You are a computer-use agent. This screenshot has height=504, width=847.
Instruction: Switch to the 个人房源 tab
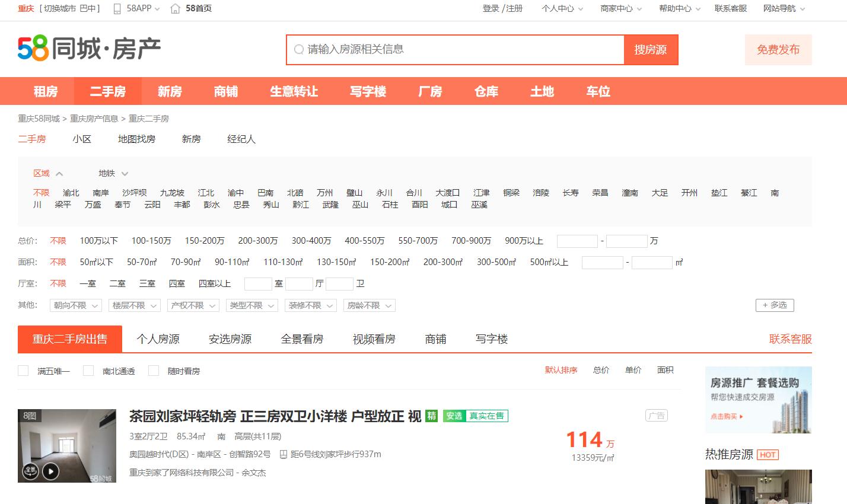pyautogui.click(x=158, y=339)
